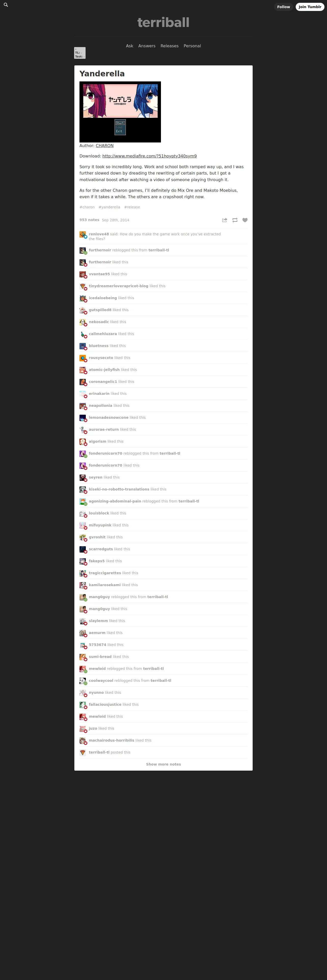Click the #yanderella tag
The height and width of the screenshot is (980, 327).
pos(109,207)
